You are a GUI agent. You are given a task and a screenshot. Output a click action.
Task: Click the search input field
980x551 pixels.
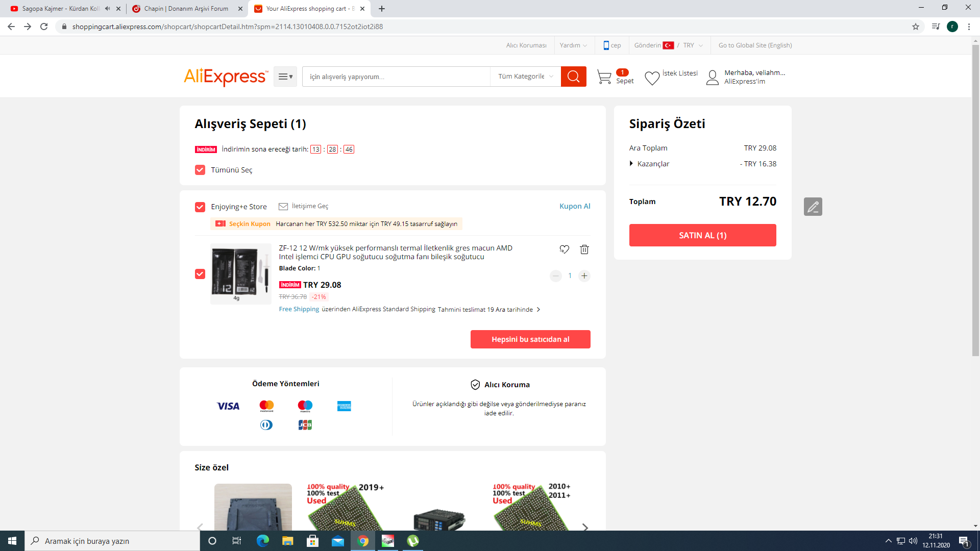[396, 77]
